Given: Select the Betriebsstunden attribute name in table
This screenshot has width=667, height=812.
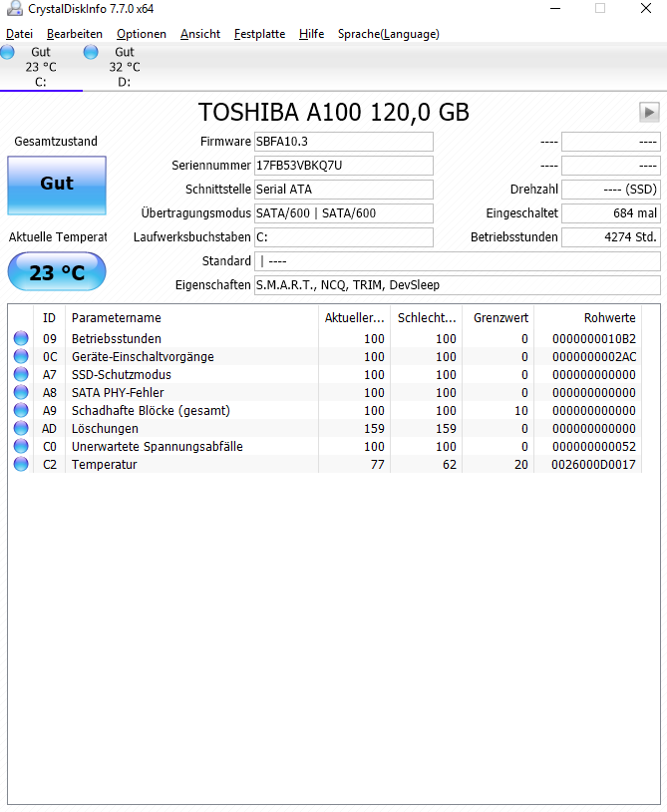Looking at the screenshot, I should (117, 339).
